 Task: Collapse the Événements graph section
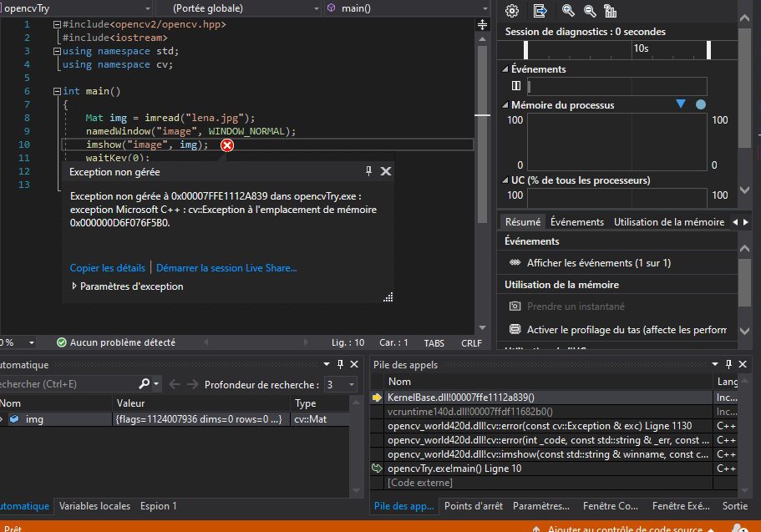[x=505, y=69]
